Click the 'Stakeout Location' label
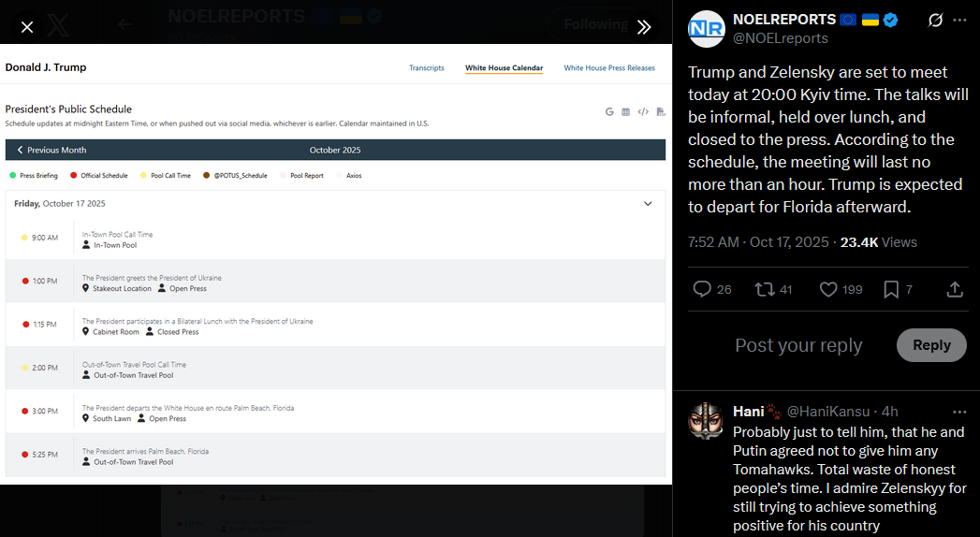Image resolution: width=980 pixels, height=537 pixels. [122, 288]
